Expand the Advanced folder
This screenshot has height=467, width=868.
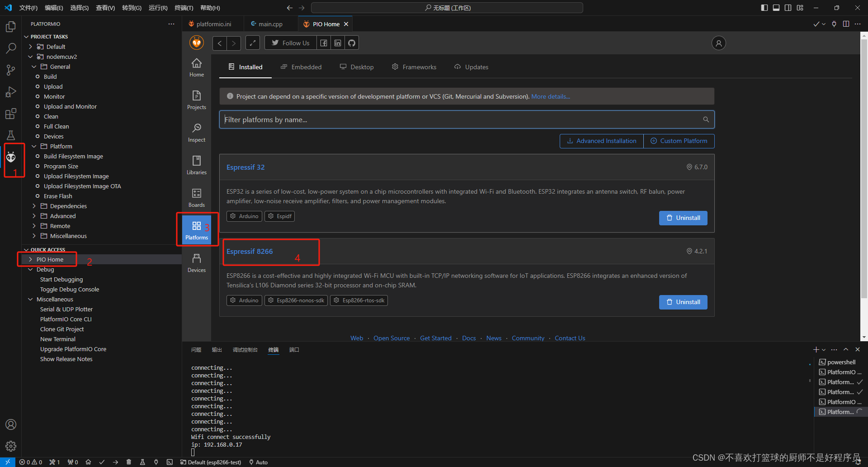(34, 216)
